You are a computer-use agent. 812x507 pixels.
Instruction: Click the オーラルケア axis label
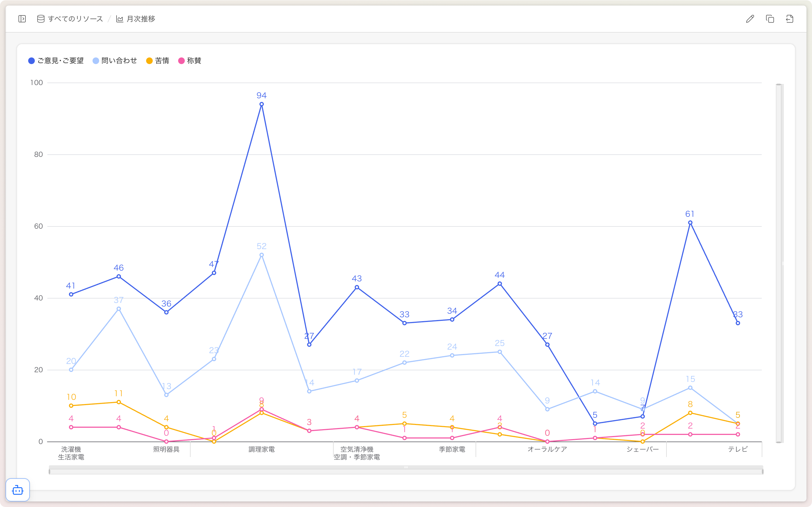click(x=547, y=449)
